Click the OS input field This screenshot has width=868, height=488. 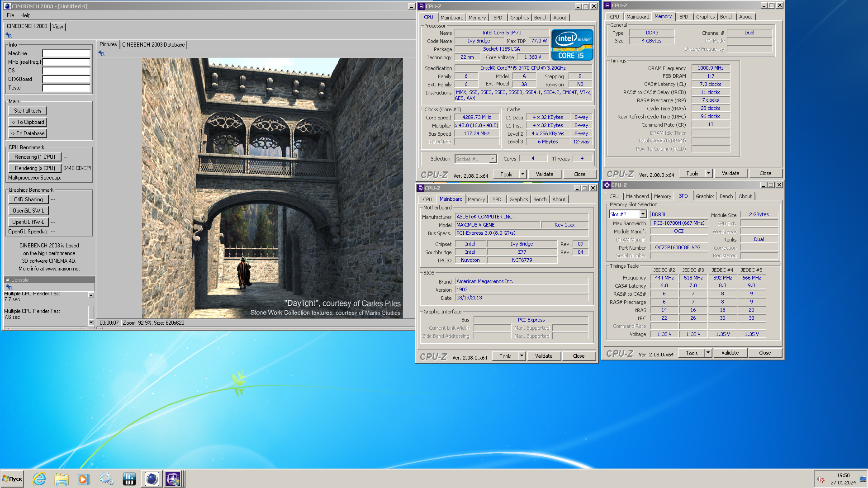coord(66,71)
